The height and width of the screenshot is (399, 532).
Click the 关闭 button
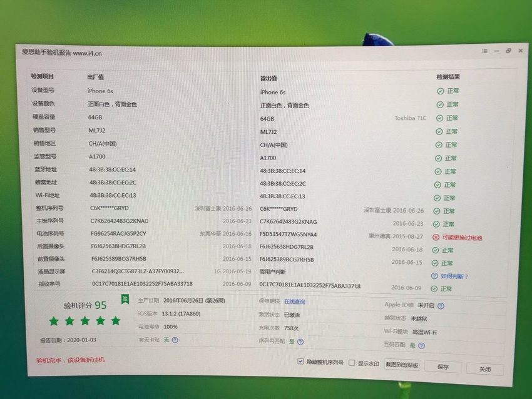click(485, 369)
